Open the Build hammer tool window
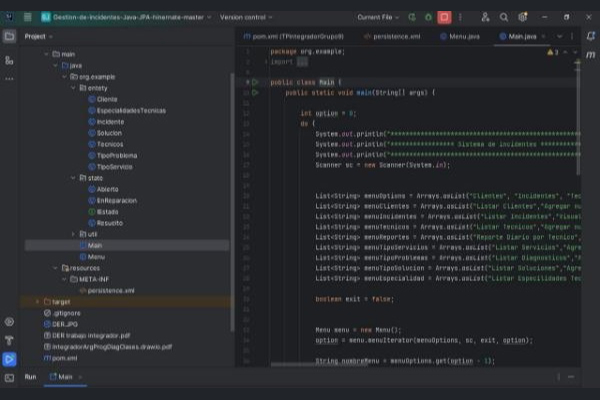 click(x=9, y=340)
